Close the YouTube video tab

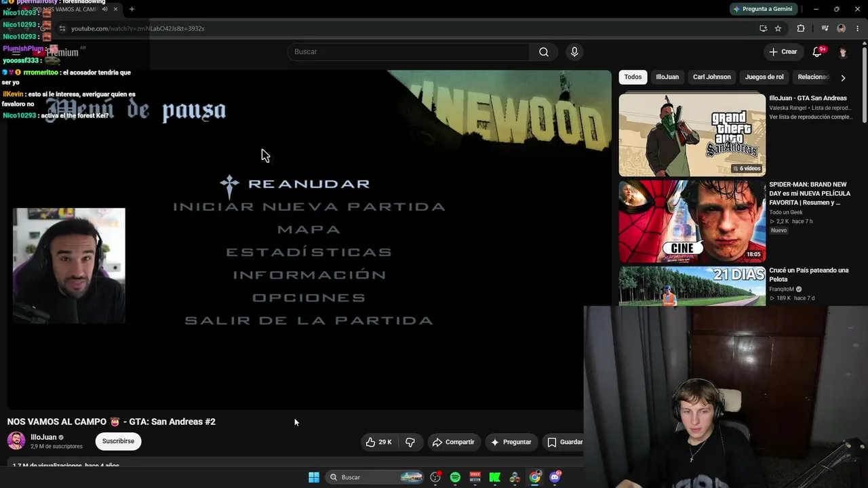pos(116,9)
